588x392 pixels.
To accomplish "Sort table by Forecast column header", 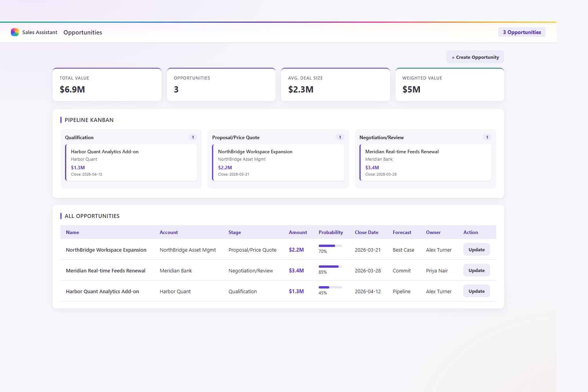I will (x=402, y=232).
